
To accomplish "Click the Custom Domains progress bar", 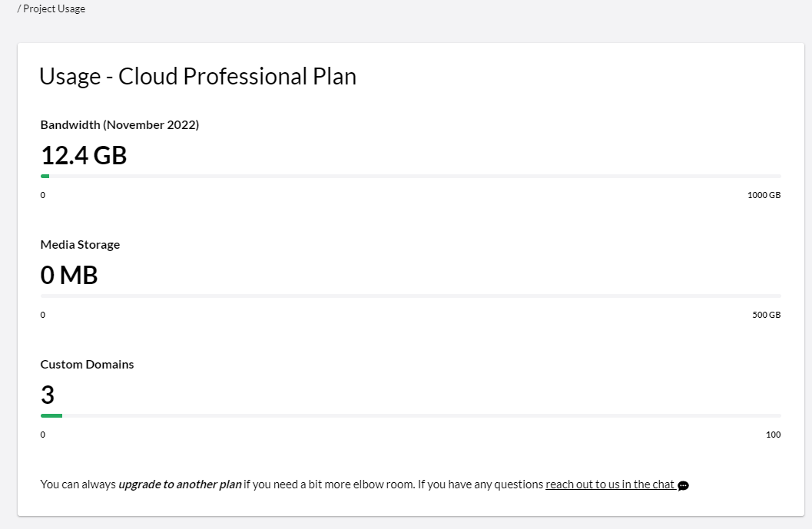I will [411, 415].
